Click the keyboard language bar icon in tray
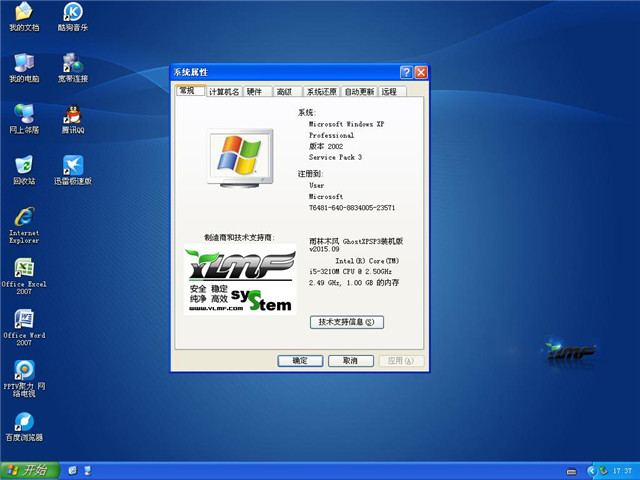 coord(571,471)
